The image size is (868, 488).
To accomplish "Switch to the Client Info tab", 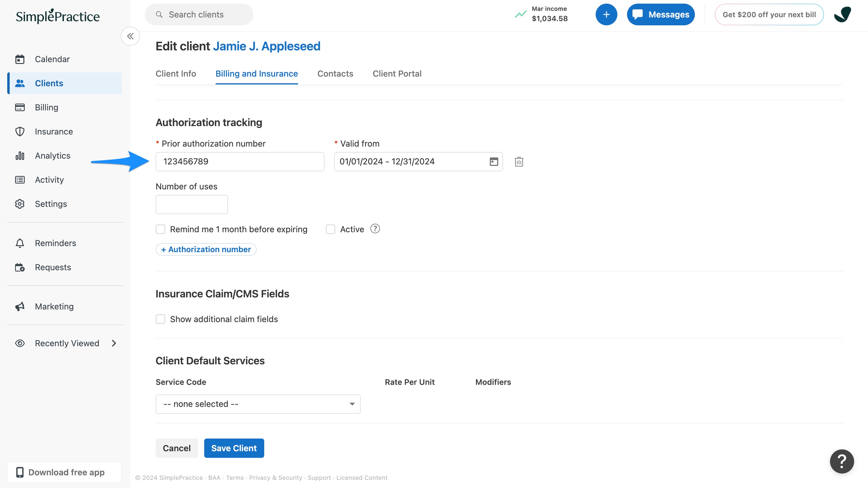I will click(x=176, y=74).
